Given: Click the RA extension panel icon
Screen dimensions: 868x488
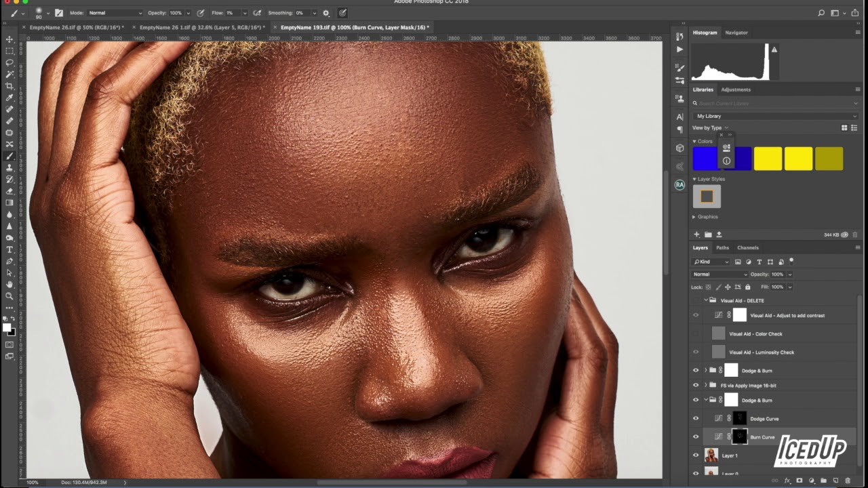Looking at the screenshot, I should coord(679,184).
